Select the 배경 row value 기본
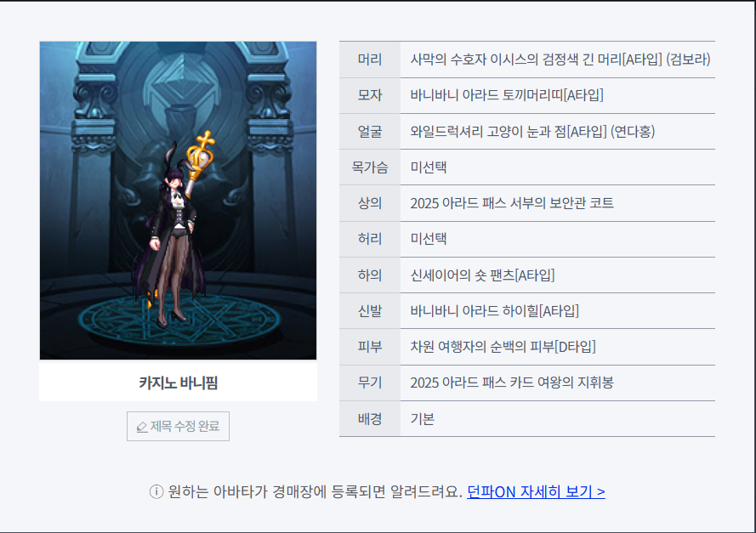The height and width of the screenshot is (533, 756). click(x=423, y=418)
